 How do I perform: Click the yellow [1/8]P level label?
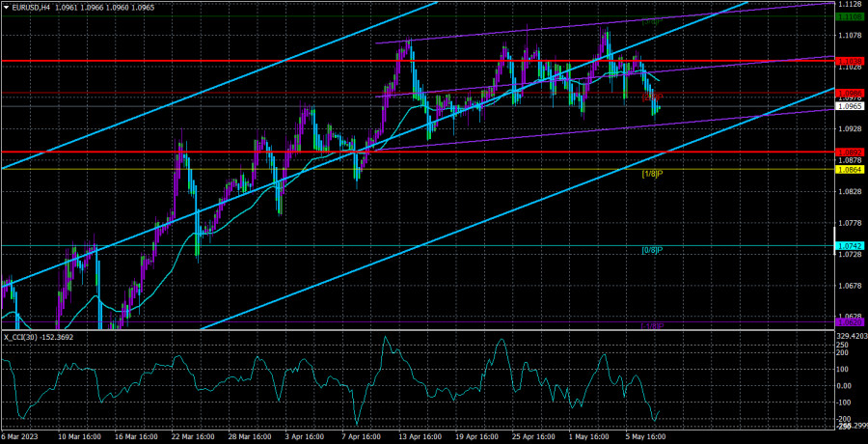[x=652, y=174]
